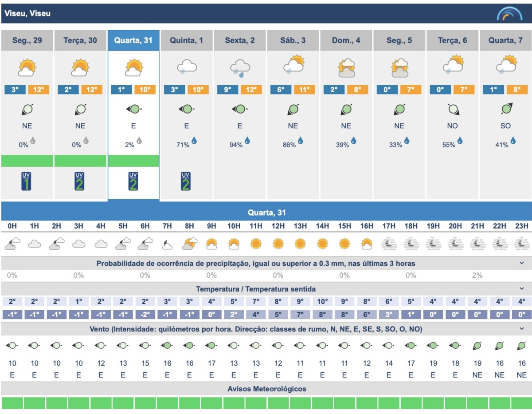Collapse the precipitation probability section
Image resolution: width=532 pixels, height=414 pixels.
522,263
